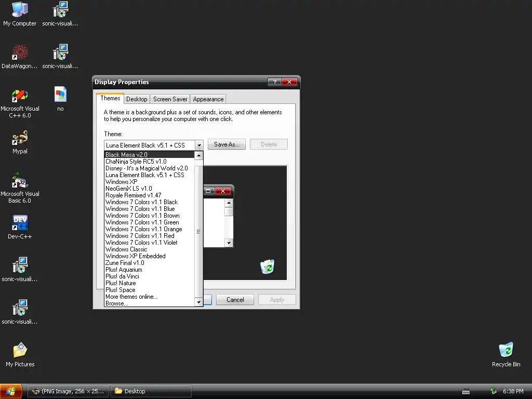Switch to the PNG Image taskbar window
The width and height of the screenshot is (532, 399).
[x=68, y=391]
